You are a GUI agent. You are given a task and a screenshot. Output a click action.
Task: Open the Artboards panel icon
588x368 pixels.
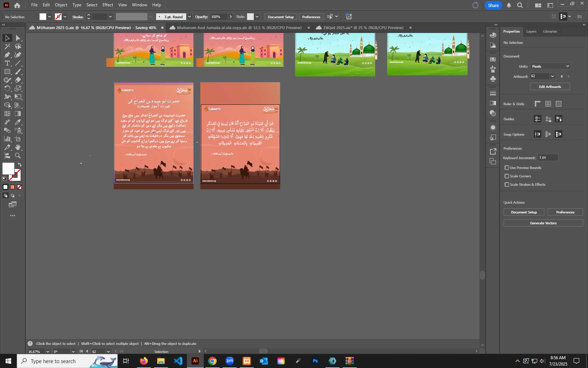pos(493,161)
